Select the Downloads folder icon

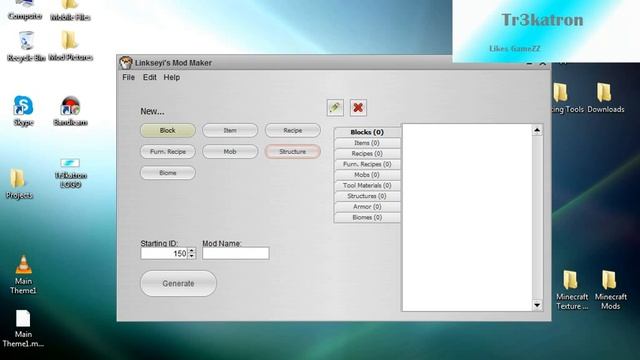tap(606, 98)
